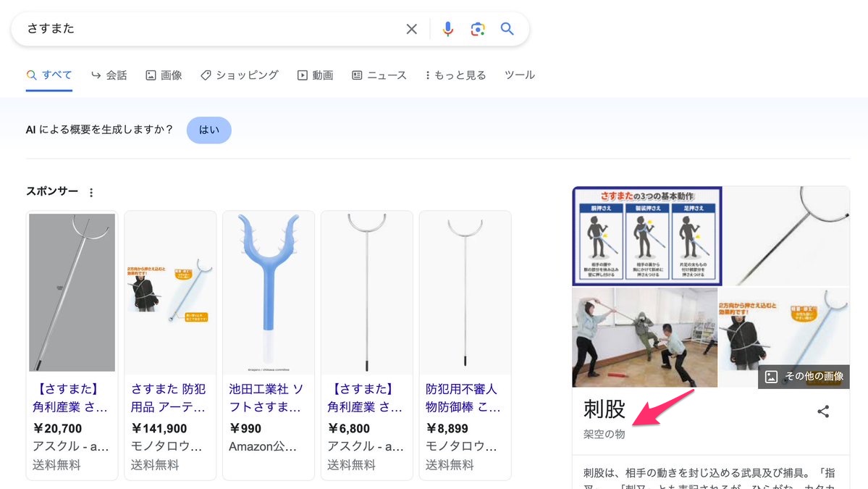Open the ツール options
Screen dimensions: 868x489
pyautogui.click(x=519, y=75)
